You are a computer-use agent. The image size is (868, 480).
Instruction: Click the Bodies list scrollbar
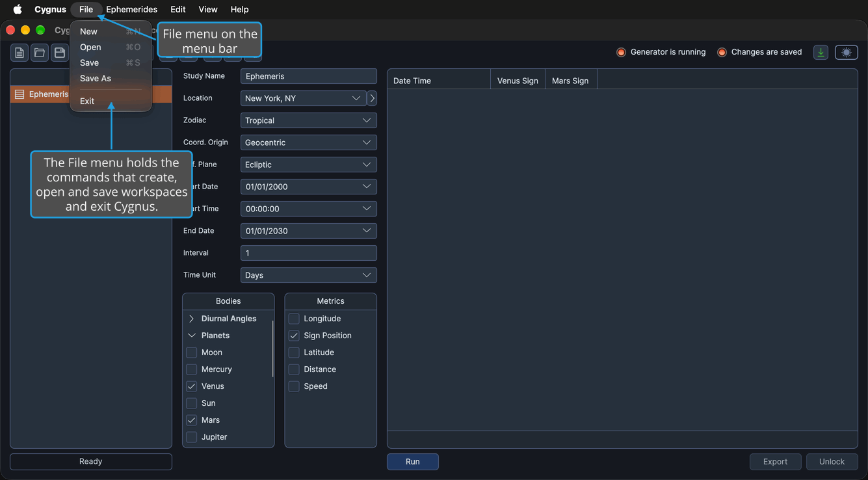click(272, 349)
